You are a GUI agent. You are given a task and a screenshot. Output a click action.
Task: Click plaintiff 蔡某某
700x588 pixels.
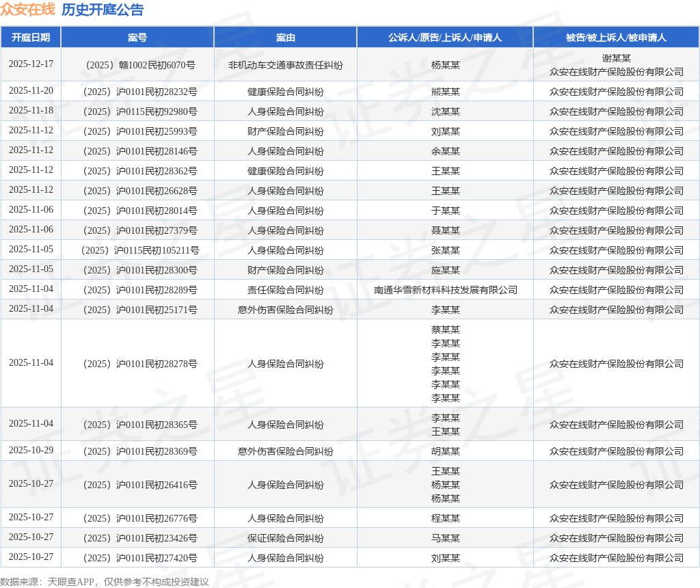pos(446,330)
